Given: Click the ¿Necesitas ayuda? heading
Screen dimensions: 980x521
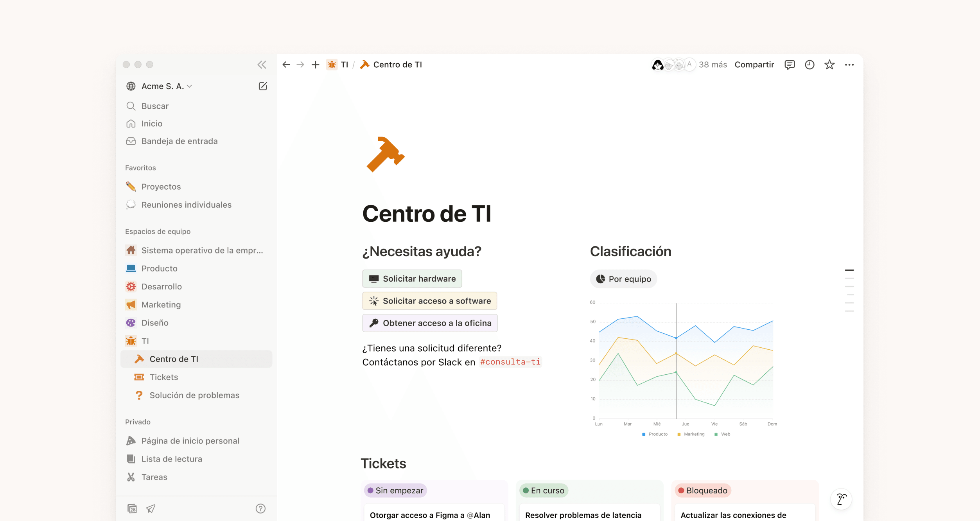Looking at the screenshot, I should [x=422, y=252].
